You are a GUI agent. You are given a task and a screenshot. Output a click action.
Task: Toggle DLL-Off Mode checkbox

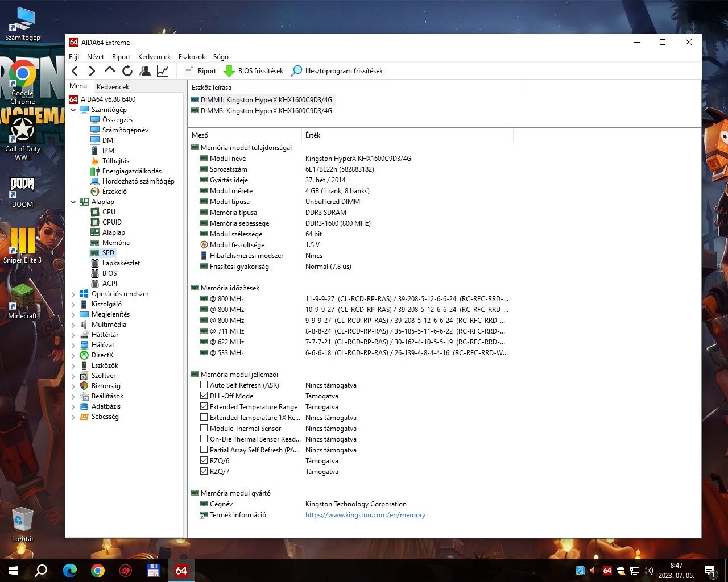click(204, 396)
